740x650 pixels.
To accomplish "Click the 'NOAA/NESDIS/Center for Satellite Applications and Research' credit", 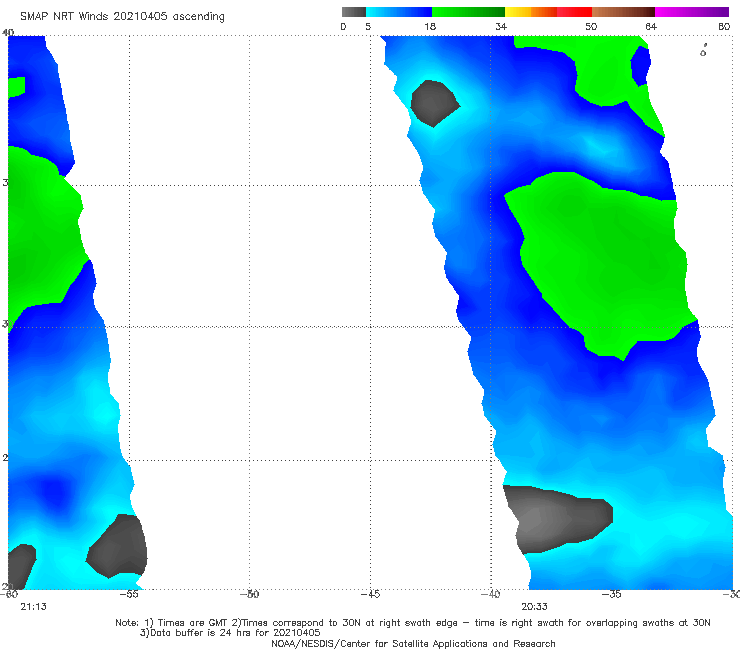I will pyautogui.click(x=413, y=643).
